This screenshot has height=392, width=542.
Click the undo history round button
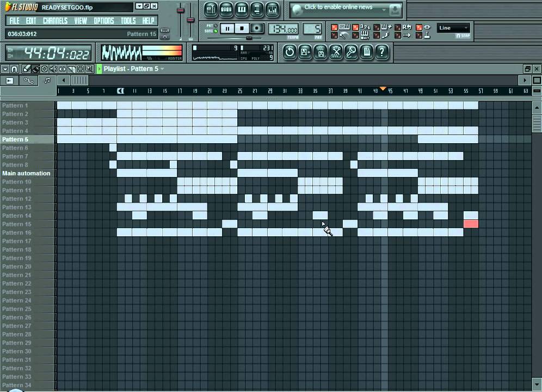(290, 52)
